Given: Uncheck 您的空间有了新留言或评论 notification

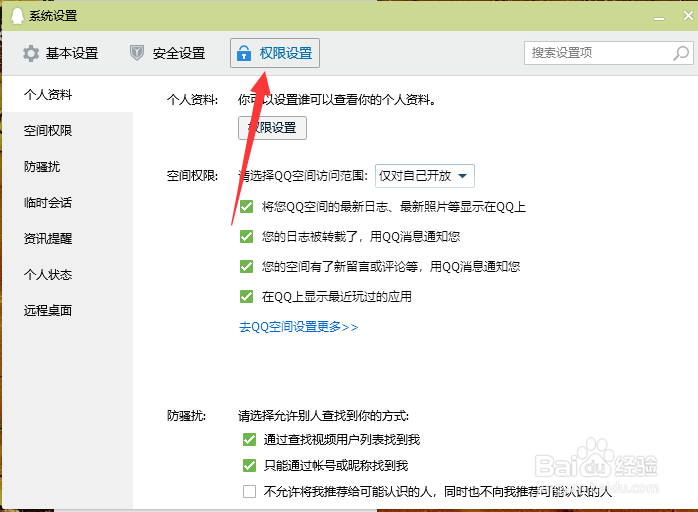Looking at the screenshot, I should (246, 266).
